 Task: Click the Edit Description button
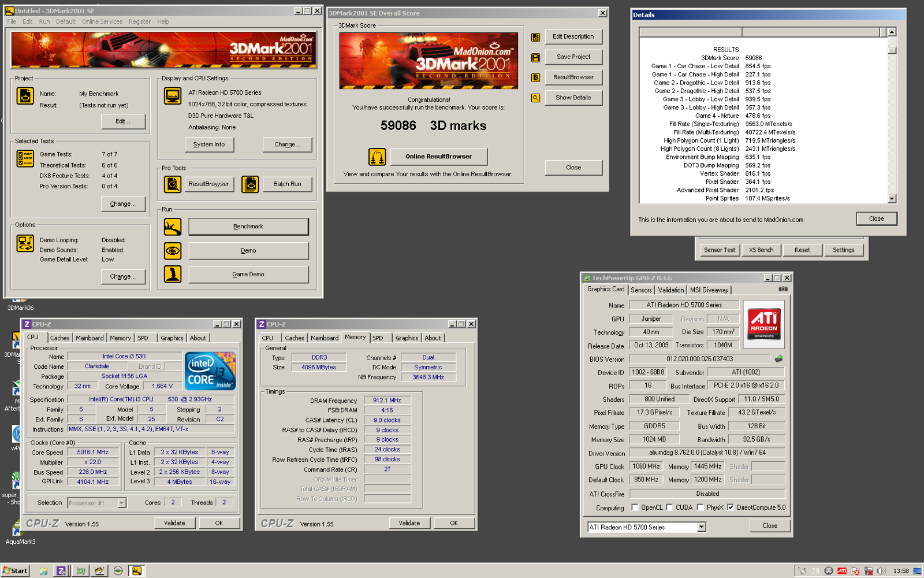pos(573,37)
